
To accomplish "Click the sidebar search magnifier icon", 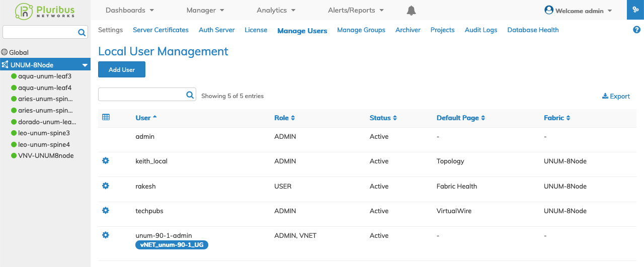I will (x=82, y=33).
